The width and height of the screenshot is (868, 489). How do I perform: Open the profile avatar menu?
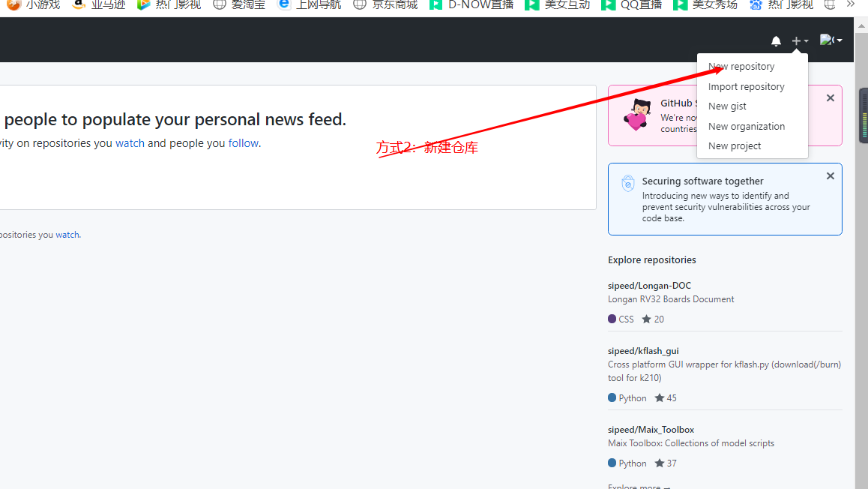[825, 40]
